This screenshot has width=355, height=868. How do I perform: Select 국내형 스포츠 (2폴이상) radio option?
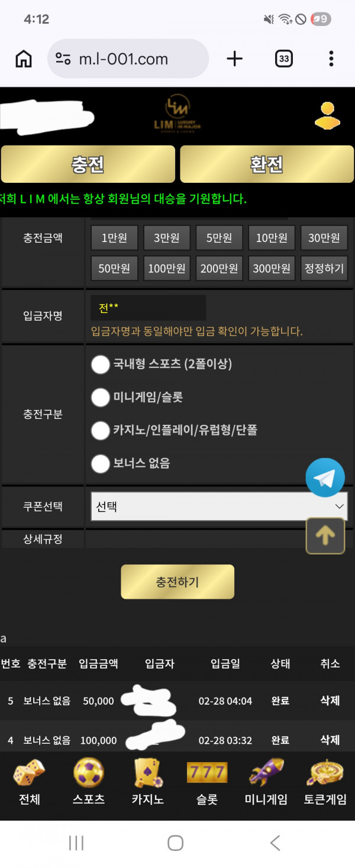101,364
